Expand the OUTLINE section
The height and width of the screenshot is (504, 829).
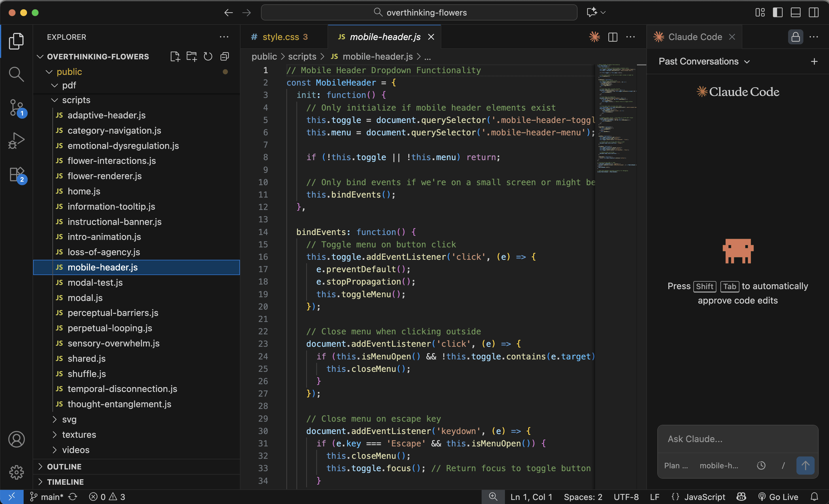[x=64, y=467]
